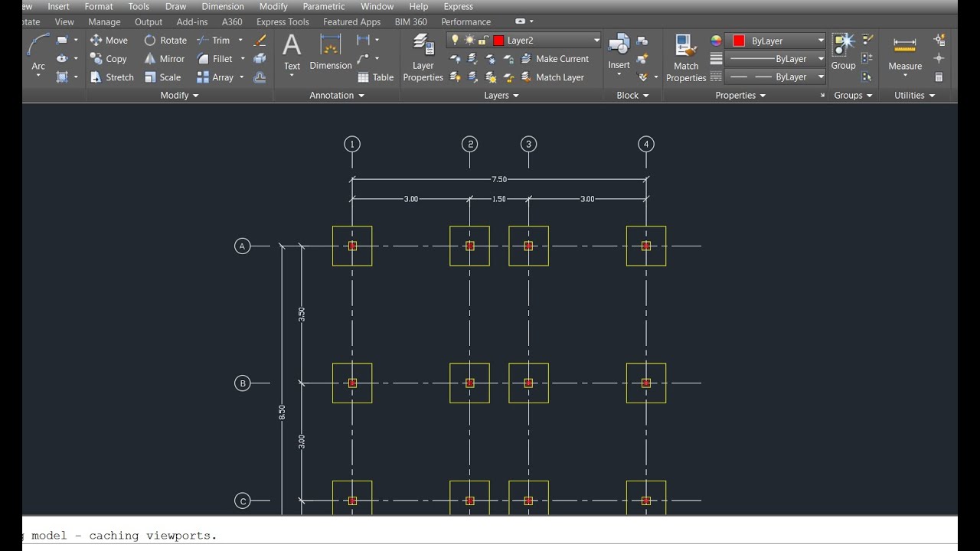This screenshot has width=980, height=551.
Task: Insert a Table from Annotation panel
Action: point(375,77)
